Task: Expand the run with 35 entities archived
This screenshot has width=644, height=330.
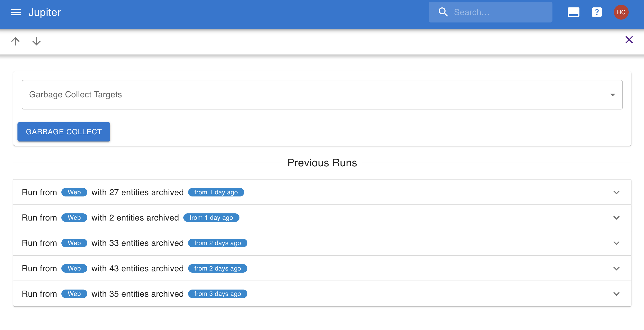Action: [616, 294]
